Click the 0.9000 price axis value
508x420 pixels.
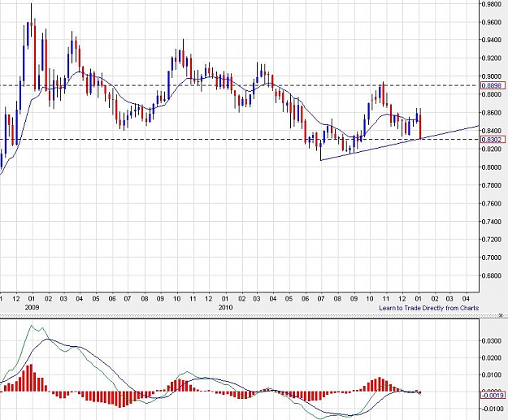(491, 76)
